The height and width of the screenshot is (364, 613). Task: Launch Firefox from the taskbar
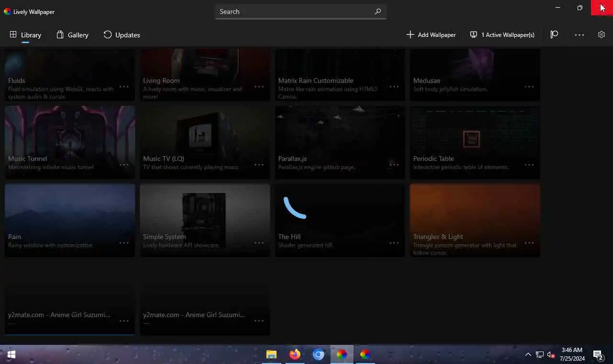(x=295, y=354)
